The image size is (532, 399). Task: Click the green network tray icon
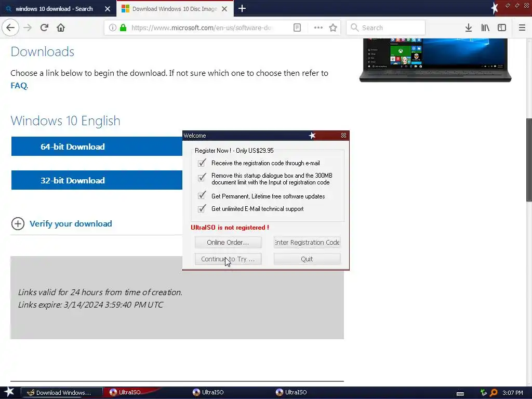484,393
